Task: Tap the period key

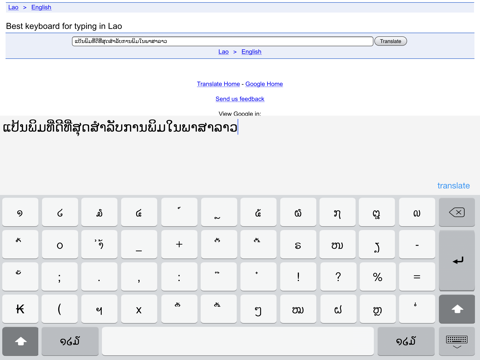Action: (99, 277)
